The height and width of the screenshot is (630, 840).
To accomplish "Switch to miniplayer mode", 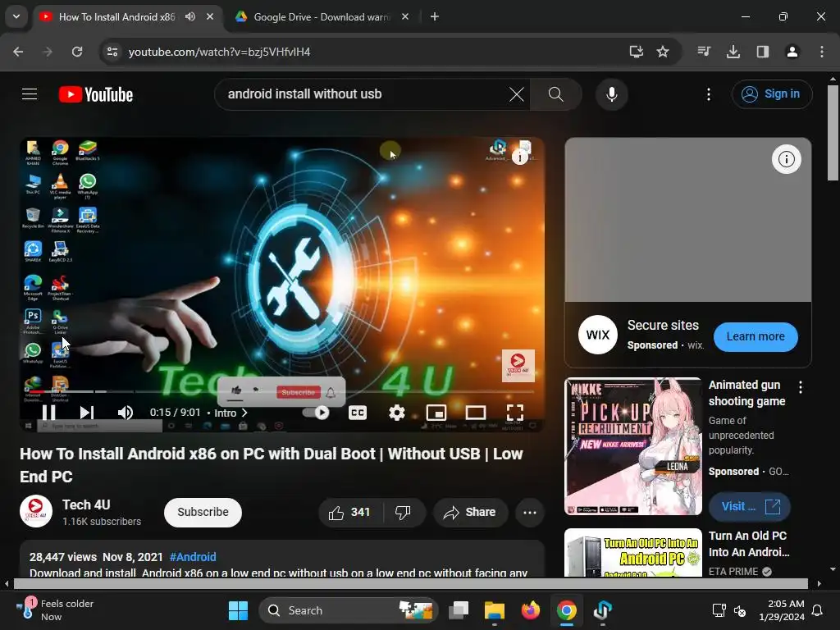I will [x=436, y=413].
